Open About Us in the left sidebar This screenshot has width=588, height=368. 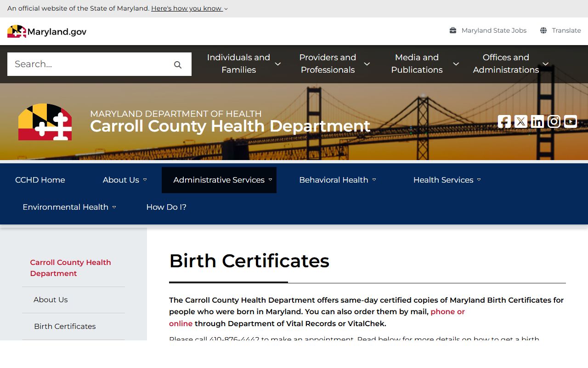click(51, 300)
